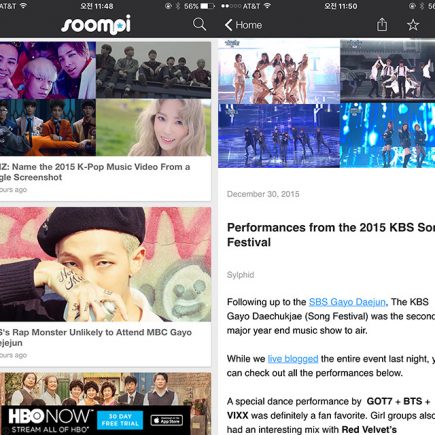Click the 30 Day Free Trial button
Image resolution: width=435 pixels, height=435 pixels.
(120, 420)
